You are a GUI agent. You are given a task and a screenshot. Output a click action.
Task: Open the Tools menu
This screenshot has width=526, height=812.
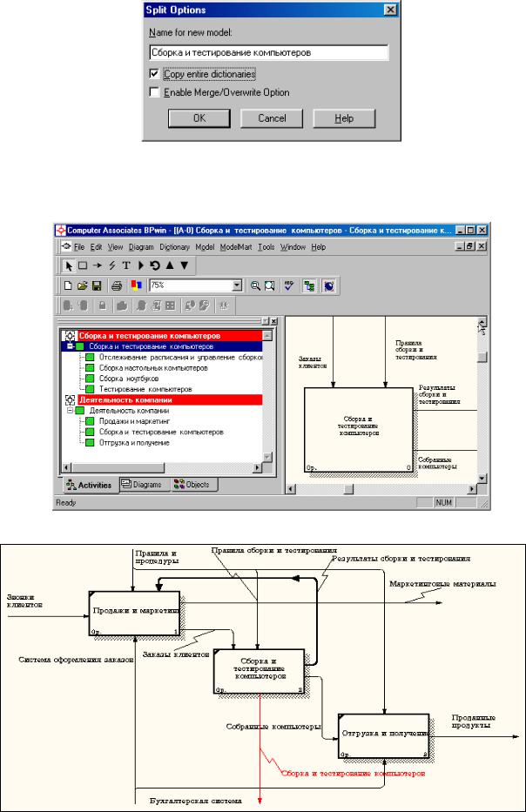(x=266, y=247)
